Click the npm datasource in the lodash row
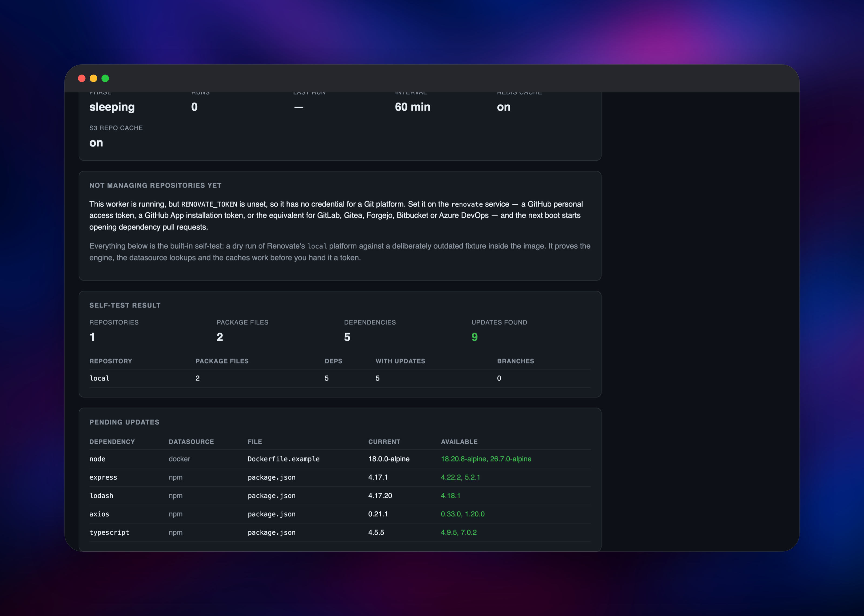This screenshot has height=616, width=864. tap(175, 496)
